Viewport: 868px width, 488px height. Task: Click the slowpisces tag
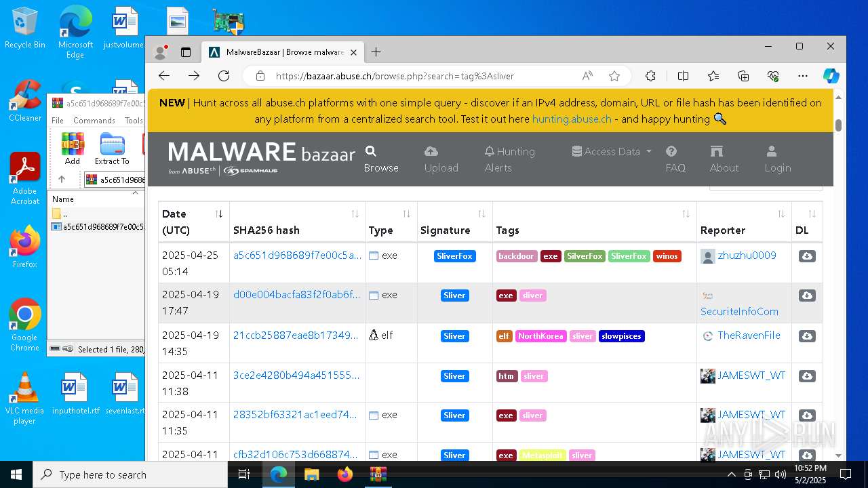tap(621, 336)
